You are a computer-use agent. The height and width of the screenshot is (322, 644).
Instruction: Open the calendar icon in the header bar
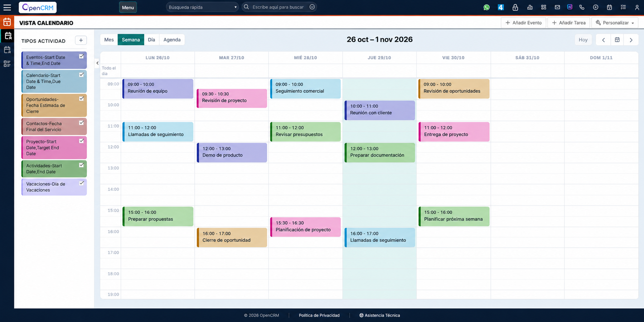tap(609, 7)
